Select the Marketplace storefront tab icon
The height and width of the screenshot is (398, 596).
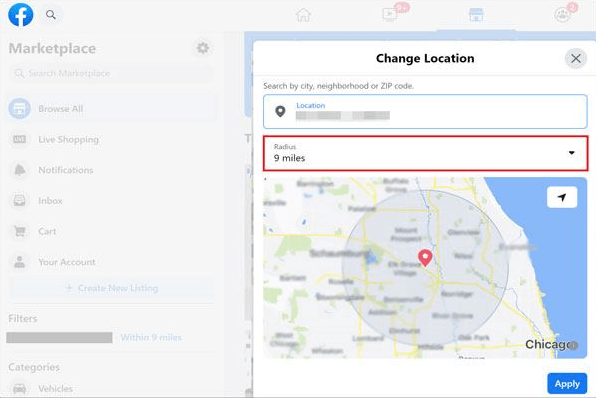(x=476, y=15)
